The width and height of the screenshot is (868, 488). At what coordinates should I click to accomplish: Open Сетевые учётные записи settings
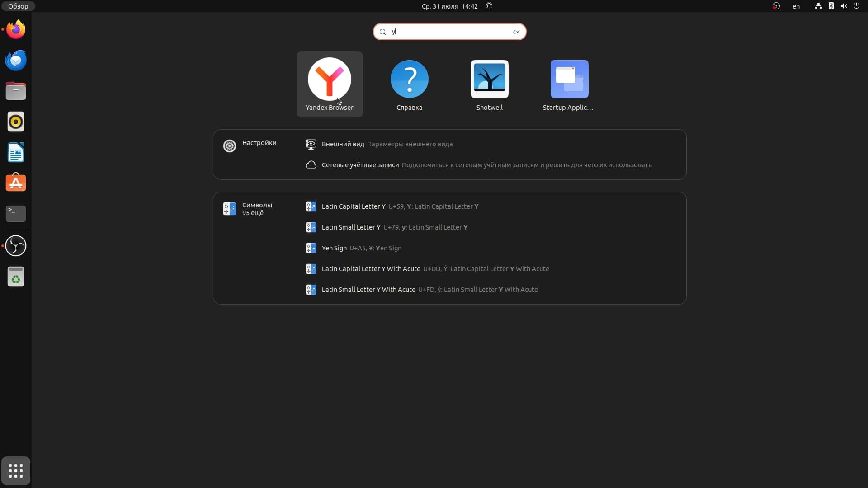492,165
